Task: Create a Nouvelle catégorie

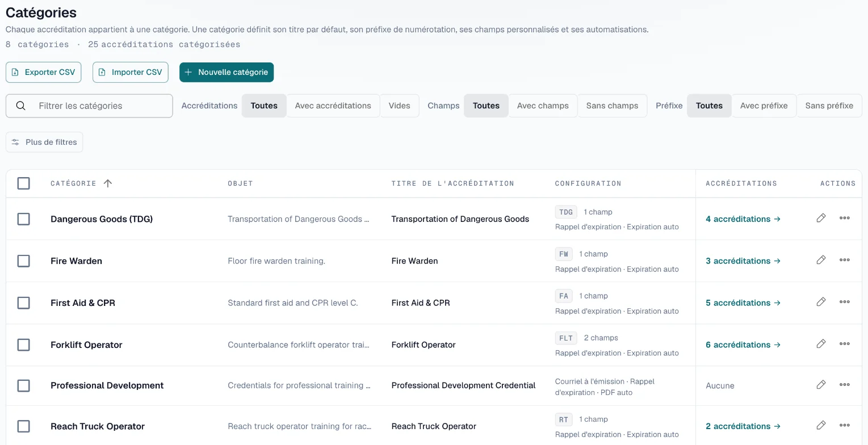Action: click(x=227, y=72)
